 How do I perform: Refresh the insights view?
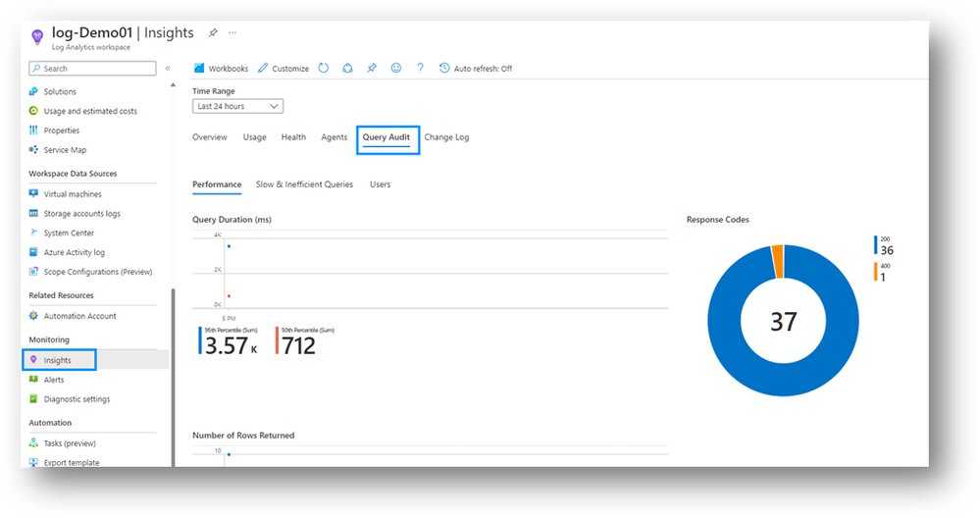coord(323,68)
